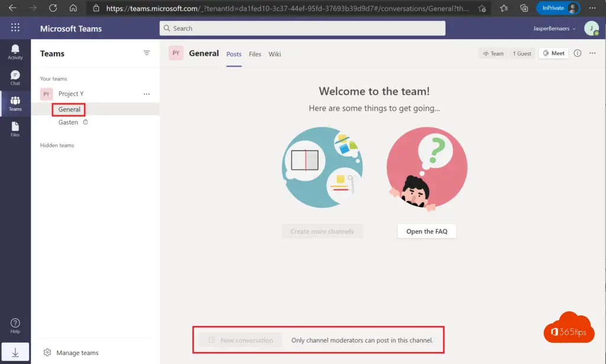The width and height of the screenshot is (606, 364).
Task: Open channel more options ellipsis
Action: click(592, 53)
